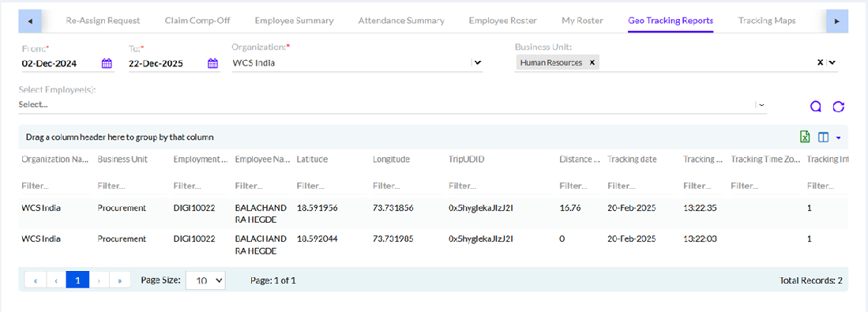Export the grid to Excel

805,137
